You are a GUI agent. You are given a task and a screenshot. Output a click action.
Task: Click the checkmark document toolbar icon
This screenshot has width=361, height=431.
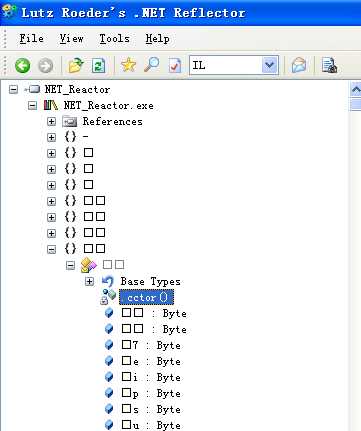[175, 65]
